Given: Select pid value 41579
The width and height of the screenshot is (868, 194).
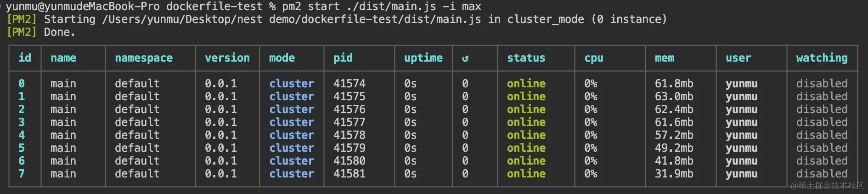Looking at the screenshot, I should pos(349,148).
